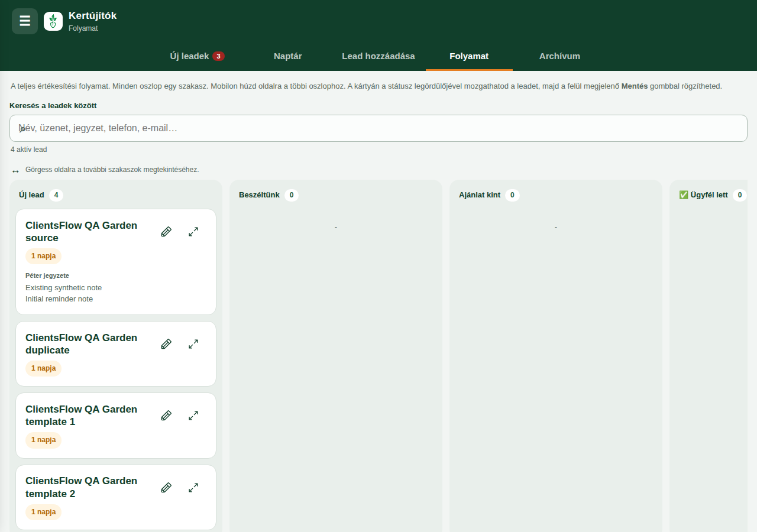Open the hamburger menu

click(25, 21)
